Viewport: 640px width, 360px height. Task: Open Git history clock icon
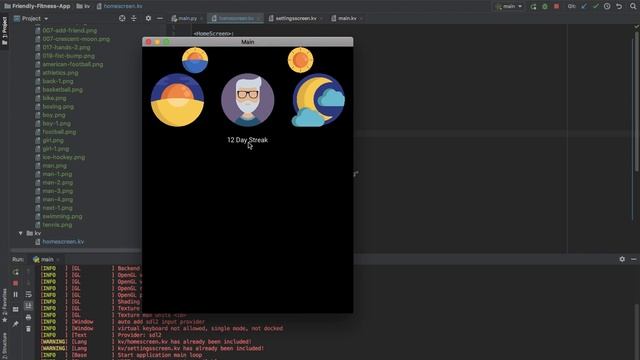[607, 7]
